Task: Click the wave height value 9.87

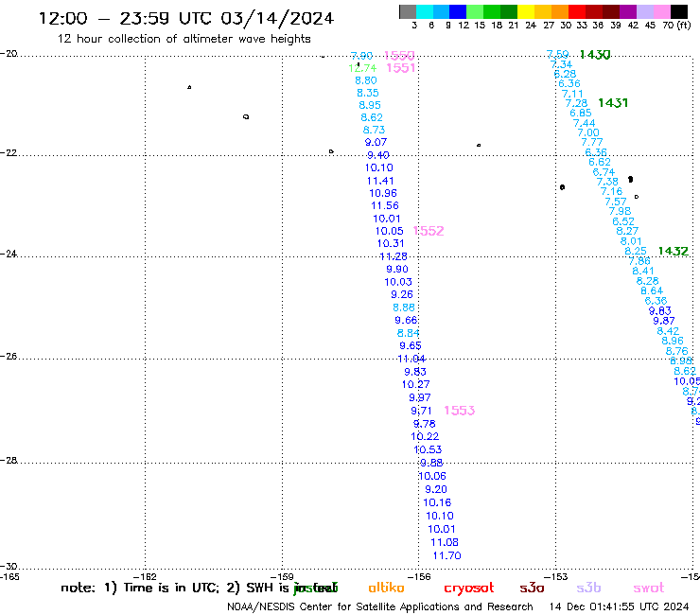Action: click(664, 321)
